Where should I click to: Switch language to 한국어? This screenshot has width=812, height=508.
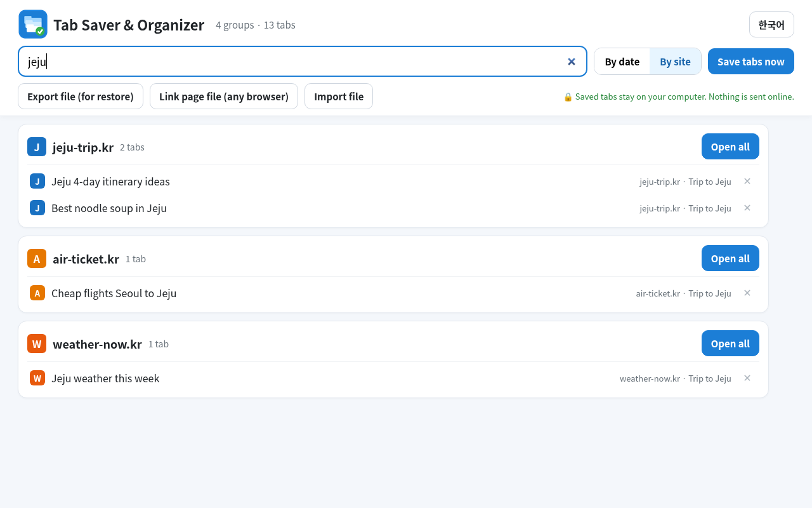click(x=771, y=25)
